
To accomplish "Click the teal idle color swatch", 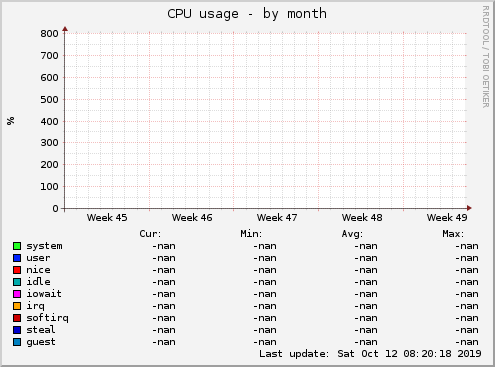I will (x=17, y=282).
